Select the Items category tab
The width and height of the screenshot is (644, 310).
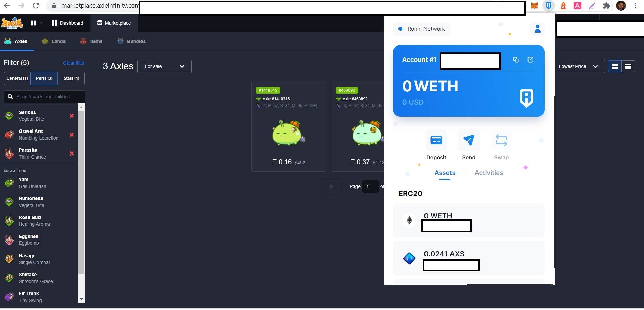pyautogui.click(x=91, y=41)
